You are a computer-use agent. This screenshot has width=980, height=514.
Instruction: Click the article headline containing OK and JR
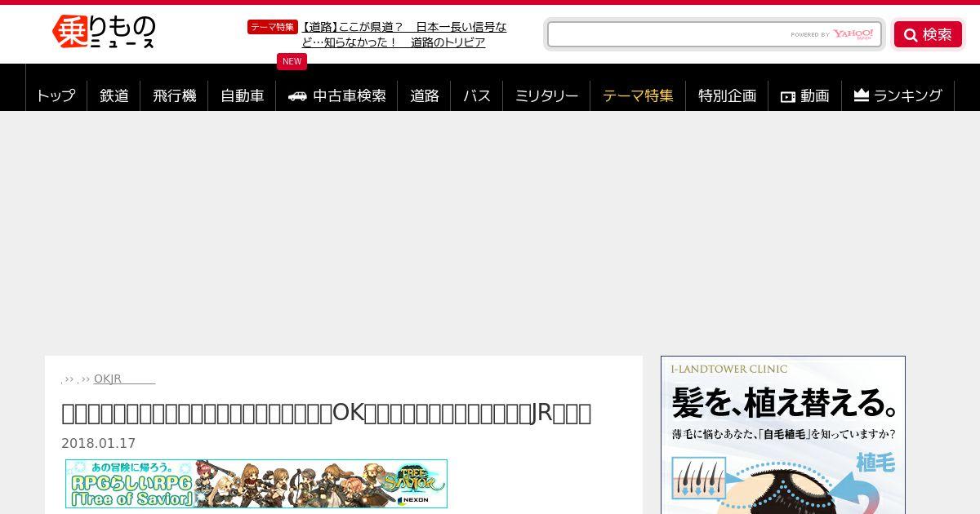tap(326, 413)
